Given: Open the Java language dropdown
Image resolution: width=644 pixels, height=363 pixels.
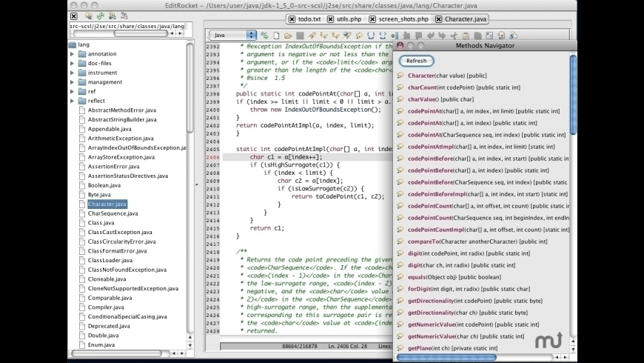Looking at the screenshot, I should 232,35.
